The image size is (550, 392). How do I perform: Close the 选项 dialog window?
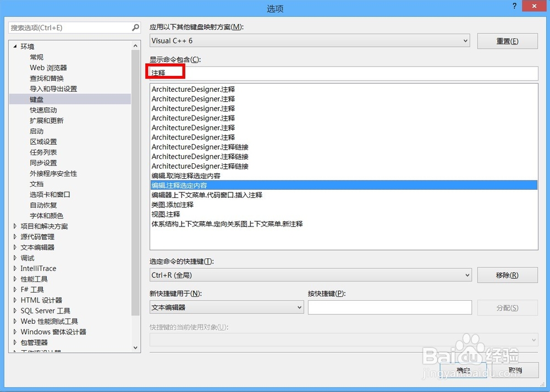click(534, 6)
